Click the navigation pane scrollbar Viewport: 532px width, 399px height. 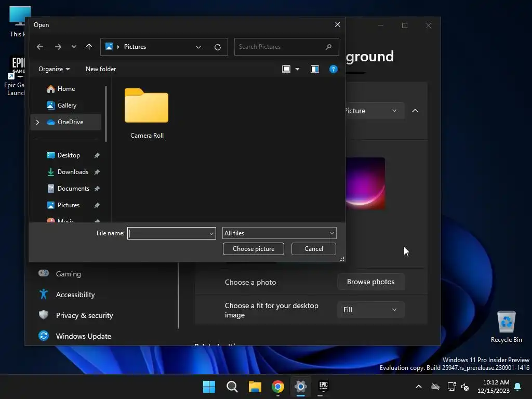(x=106, y=114)
